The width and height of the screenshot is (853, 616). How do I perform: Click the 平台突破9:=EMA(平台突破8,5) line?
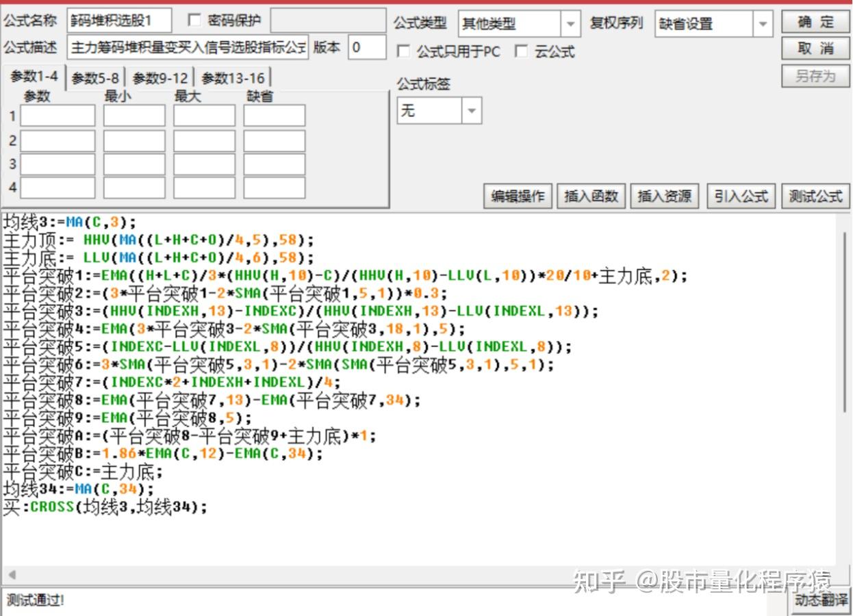point(127,418)
